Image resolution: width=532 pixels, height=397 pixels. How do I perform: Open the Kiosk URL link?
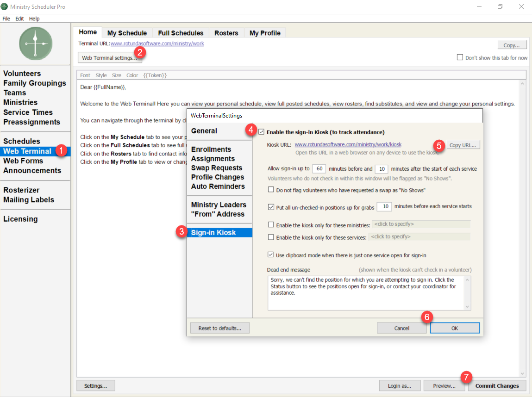tap(348, 145)
